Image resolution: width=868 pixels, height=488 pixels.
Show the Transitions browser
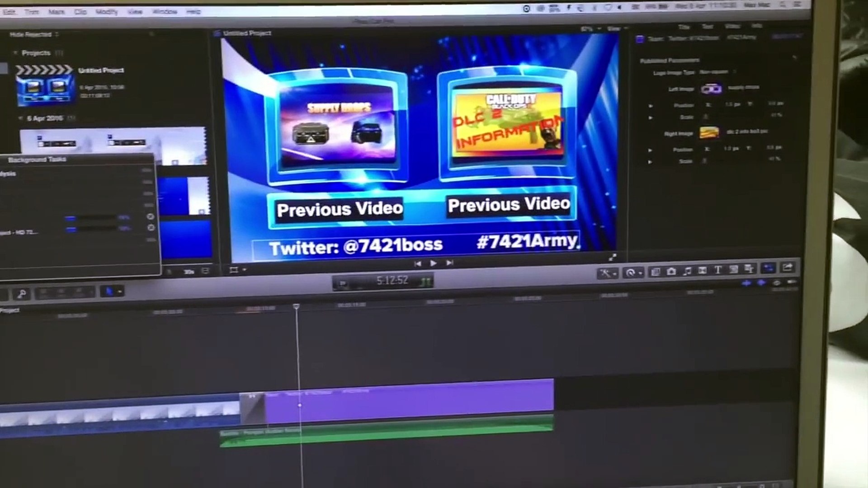tap(703, 270)
